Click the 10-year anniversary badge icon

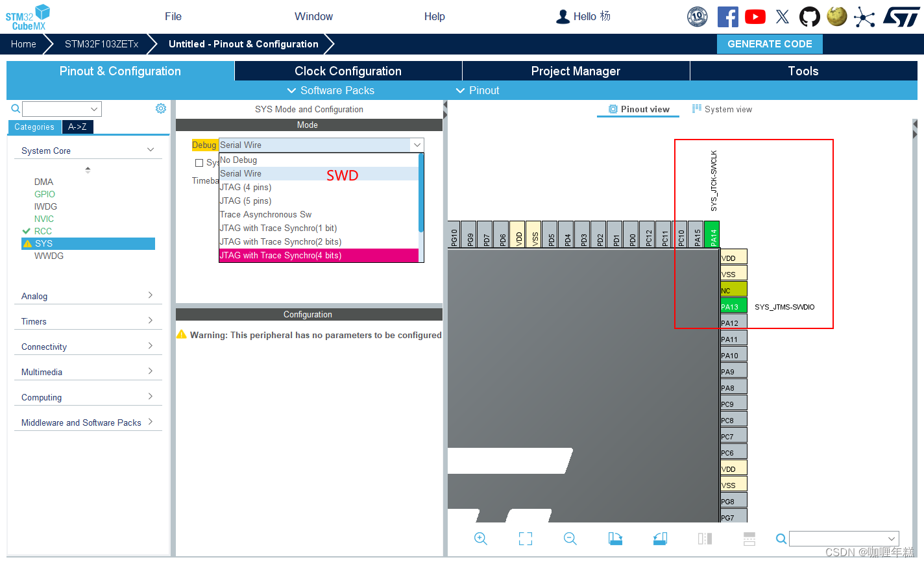698,17
